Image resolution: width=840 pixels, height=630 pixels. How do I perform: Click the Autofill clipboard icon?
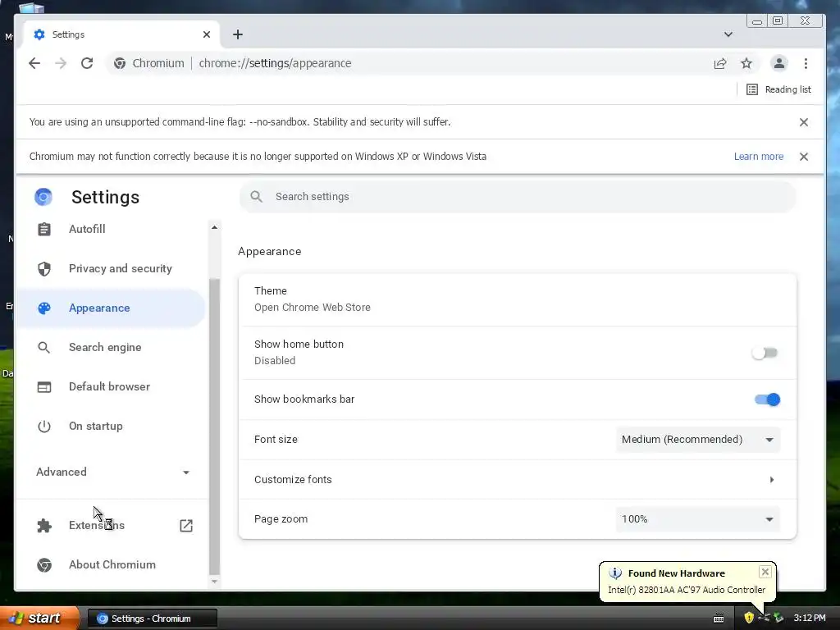(x=44, y=230)
